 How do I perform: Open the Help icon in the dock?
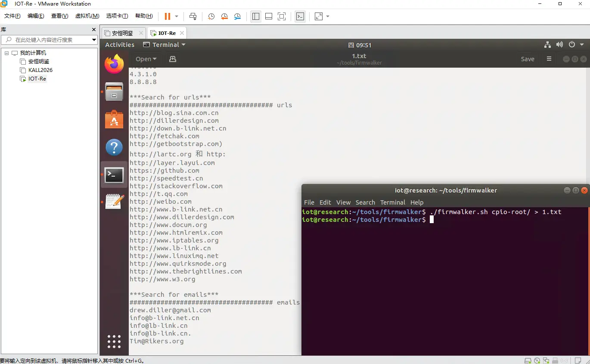click(x=114, y=147)
